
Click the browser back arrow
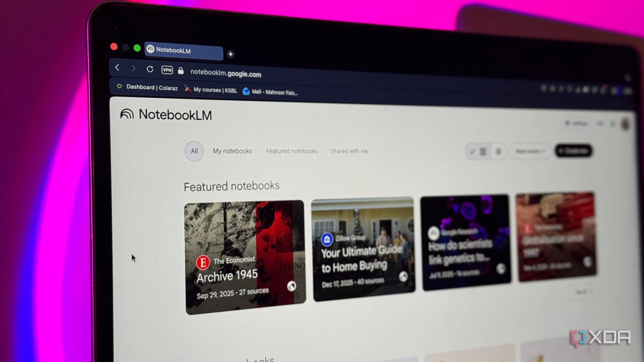pos(117,68)
